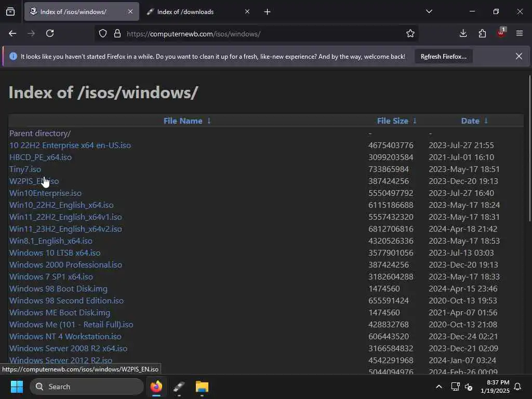Dismiss the Firefox refresh notification bar
The height and width of the screenshot is (399, 532).
519,56
